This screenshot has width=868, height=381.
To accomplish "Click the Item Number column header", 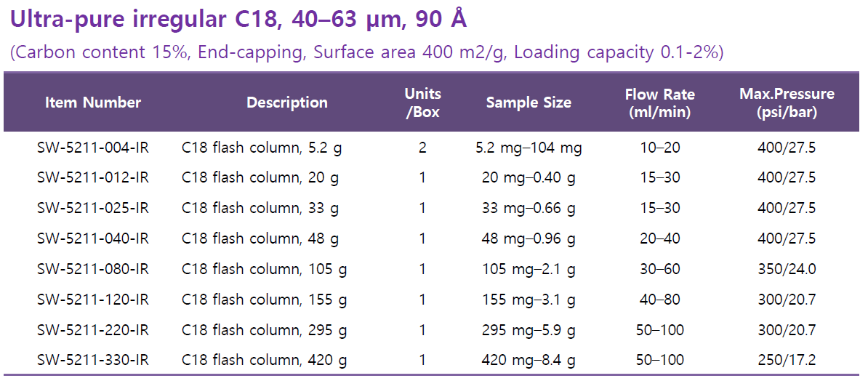I will tap(93, 103).
